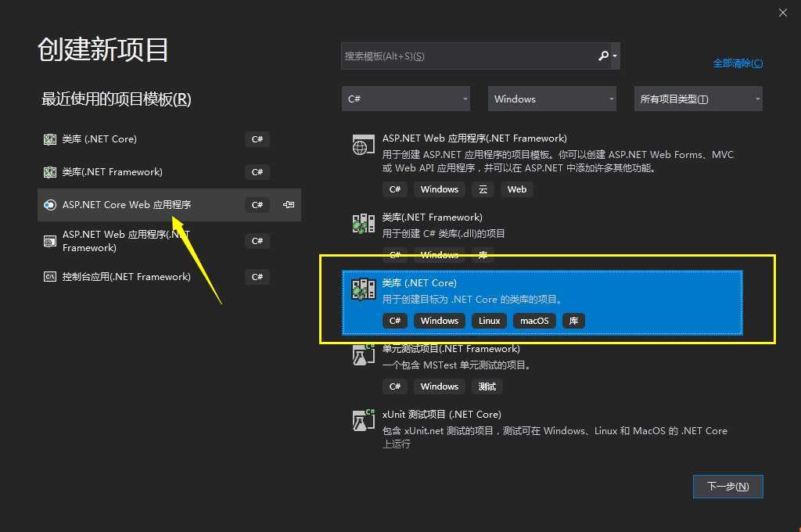The height and width of the screenshot is (532, 801).
Task: Click the ASP.NET Web application globe icon
Action: 363,146
